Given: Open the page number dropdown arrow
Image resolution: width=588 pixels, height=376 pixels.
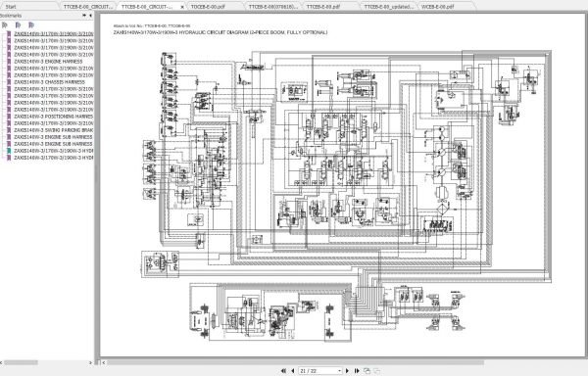Looking at the screenshot, I should pos(339,371).
